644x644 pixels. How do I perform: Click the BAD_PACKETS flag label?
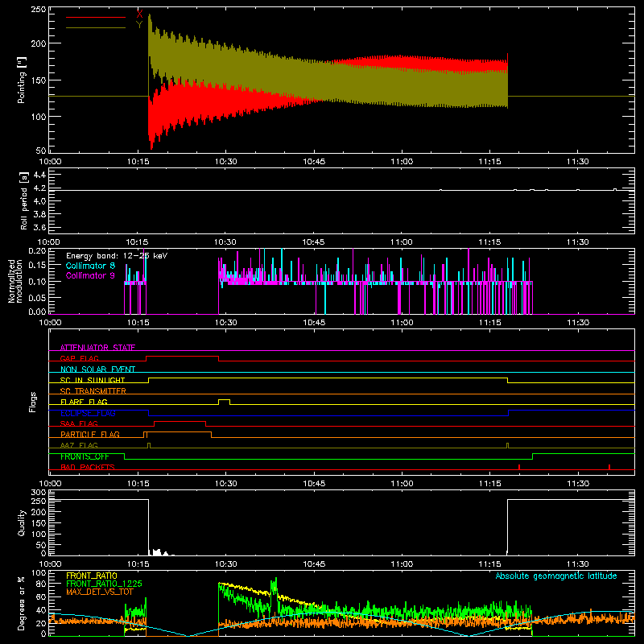[88, 467]
